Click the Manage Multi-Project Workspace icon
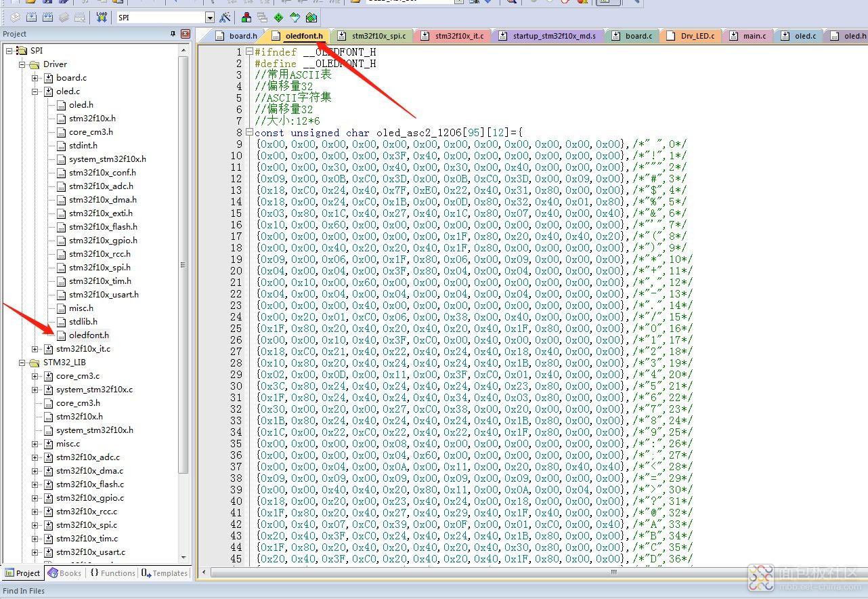 (x=262, y=17)
